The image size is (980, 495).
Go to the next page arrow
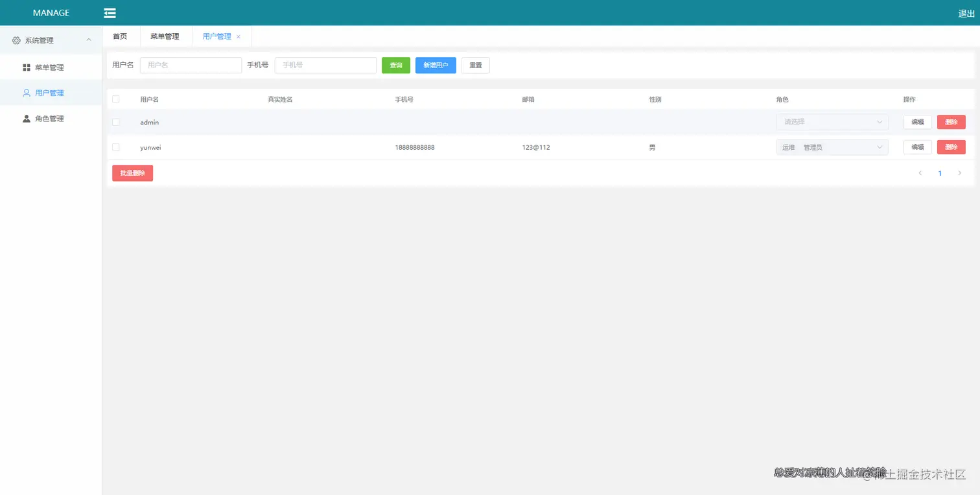click(960, 173)
